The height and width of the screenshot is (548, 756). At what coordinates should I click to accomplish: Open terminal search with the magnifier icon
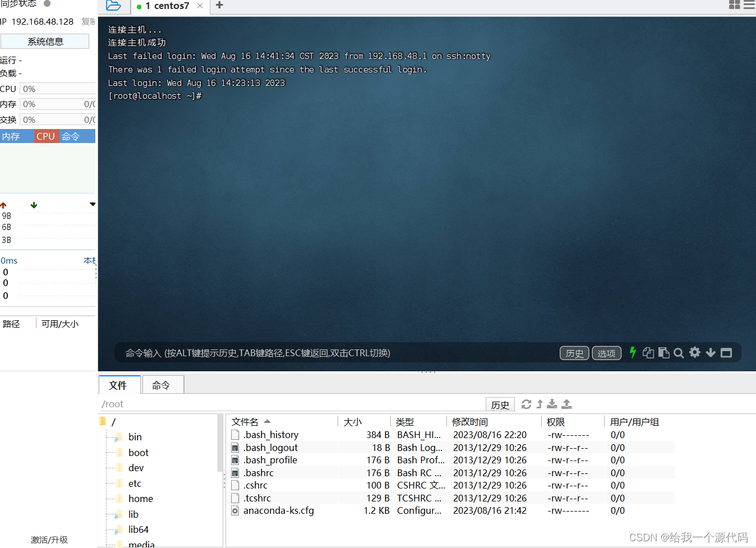(679, 353)
